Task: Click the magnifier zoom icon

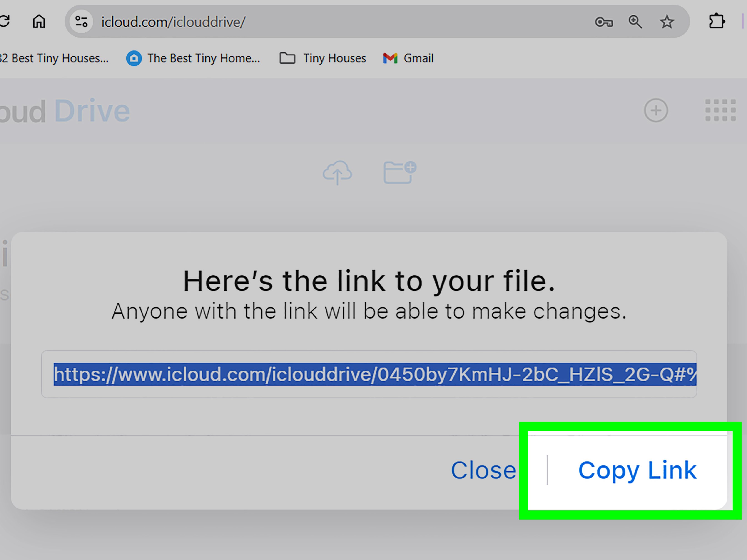Action: [635, 22]
